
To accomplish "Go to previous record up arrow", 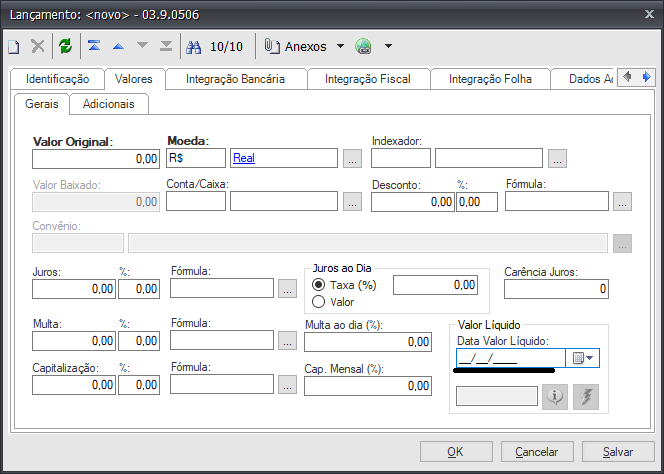I will coord(119,46).
